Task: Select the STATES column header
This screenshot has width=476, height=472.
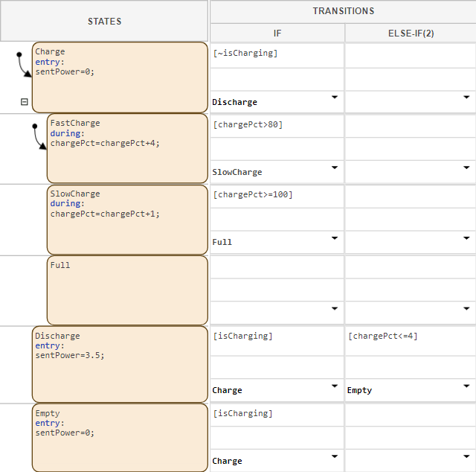Action: [104, 22]
